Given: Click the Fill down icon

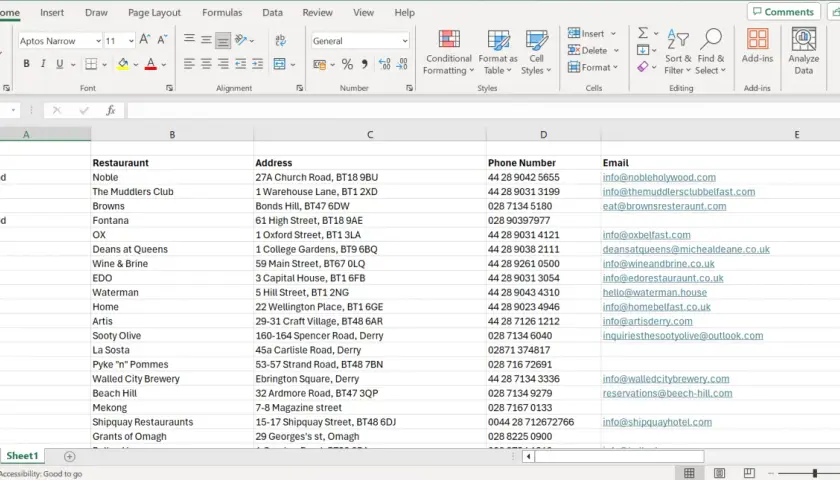Looking at the screenshot, I should 643,50.
